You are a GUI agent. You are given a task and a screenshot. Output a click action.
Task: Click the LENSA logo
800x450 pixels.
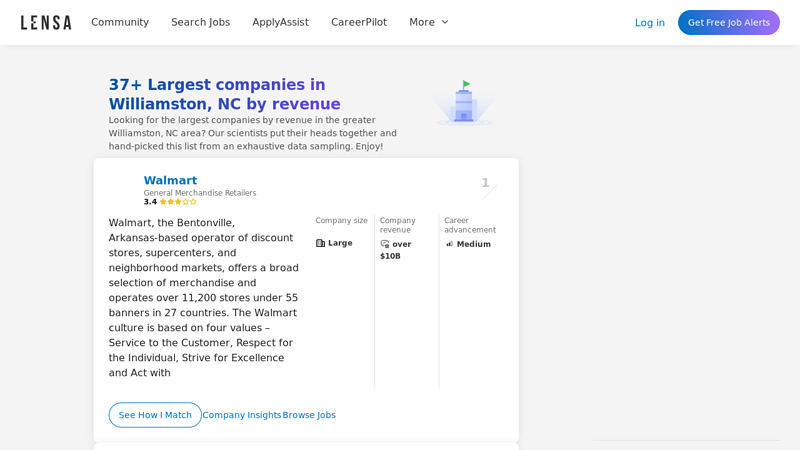point(46,22)
